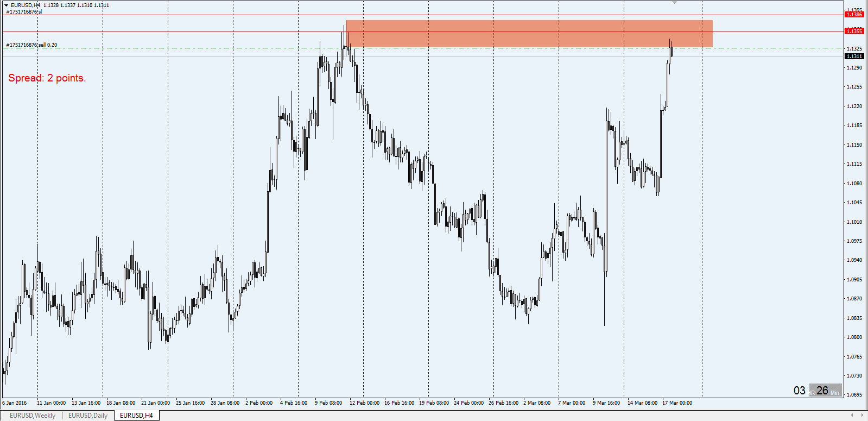Click the '26 Feb 16:00' time axis label
868x421 pixels.
click(x=503, y=403)
